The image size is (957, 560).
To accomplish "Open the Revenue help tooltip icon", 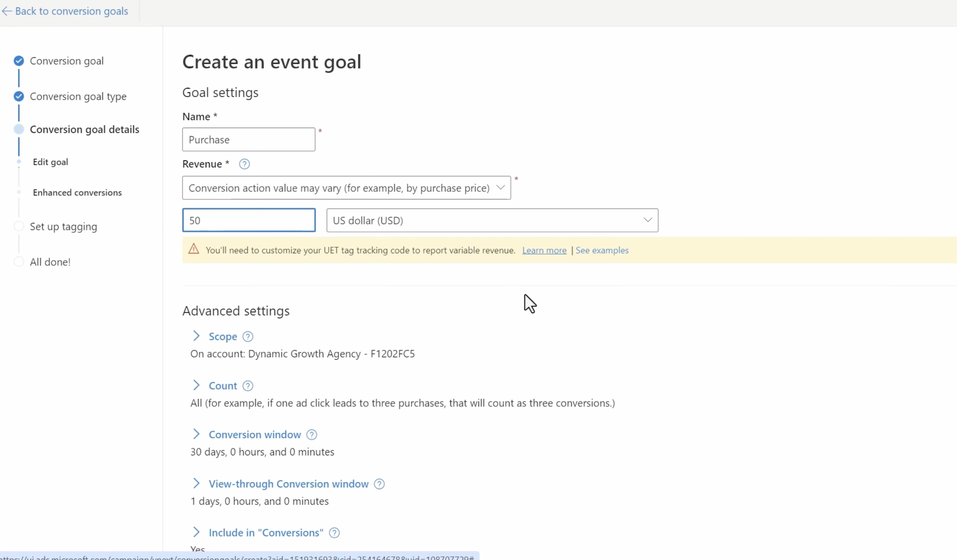I will pyautogui.click(x=244, y=164).
